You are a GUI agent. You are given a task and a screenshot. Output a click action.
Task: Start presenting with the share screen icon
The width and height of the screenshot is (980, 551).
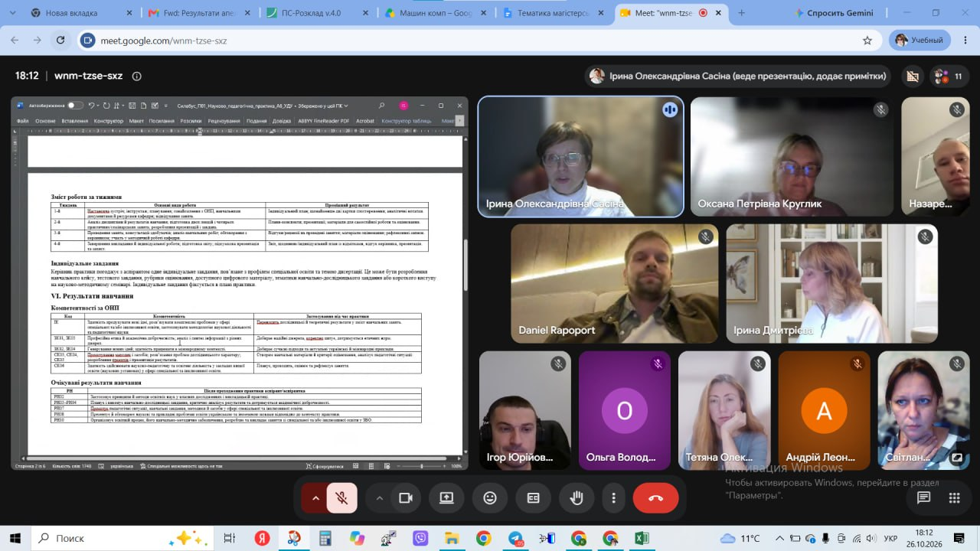[446, 498]
